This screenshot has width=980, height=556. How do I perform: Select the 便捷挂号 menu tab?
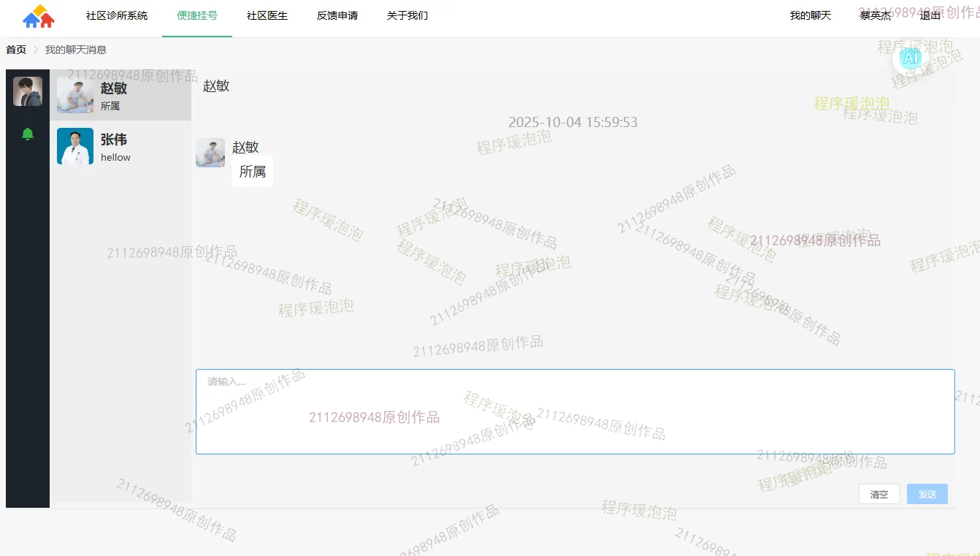(197, 15)
